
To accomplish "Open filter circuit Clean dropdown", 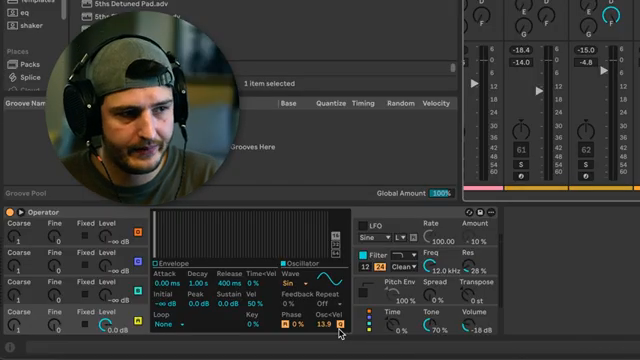I will tap(404, 267).
